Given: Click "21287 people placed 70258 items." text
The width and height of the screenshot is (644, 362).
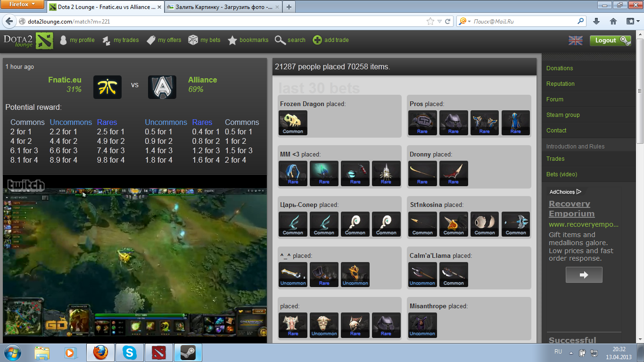Looking at the screenshot, I should point(332,67).
